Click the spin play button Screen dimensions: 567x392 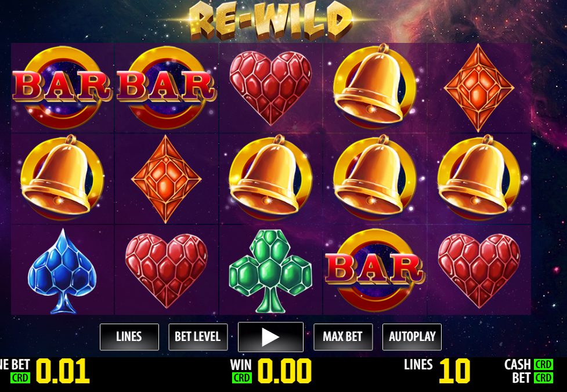pos(270,337)
